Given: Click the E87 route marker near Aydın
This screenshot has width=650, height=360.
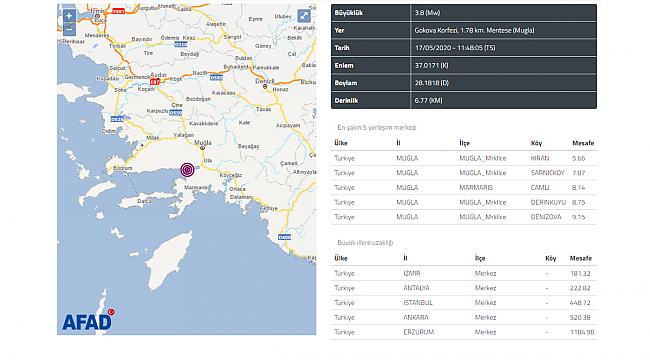Looking at the screenshot, I should click(155, 82).
